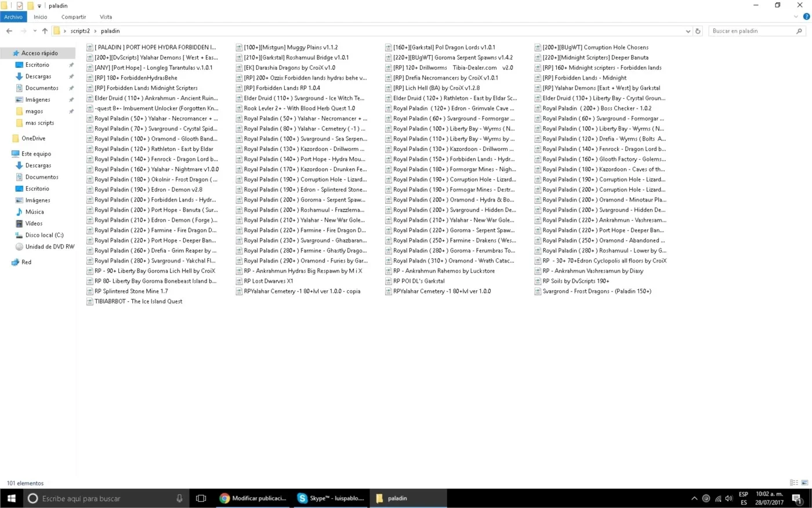The image size is (812, 508).
Task: Click scripts2 in the address breadcrumb
Action: coord(80,31)
